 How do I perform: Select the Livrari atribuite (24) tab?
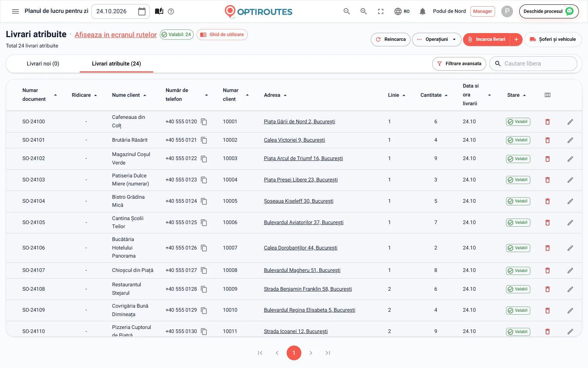point(116,64)
